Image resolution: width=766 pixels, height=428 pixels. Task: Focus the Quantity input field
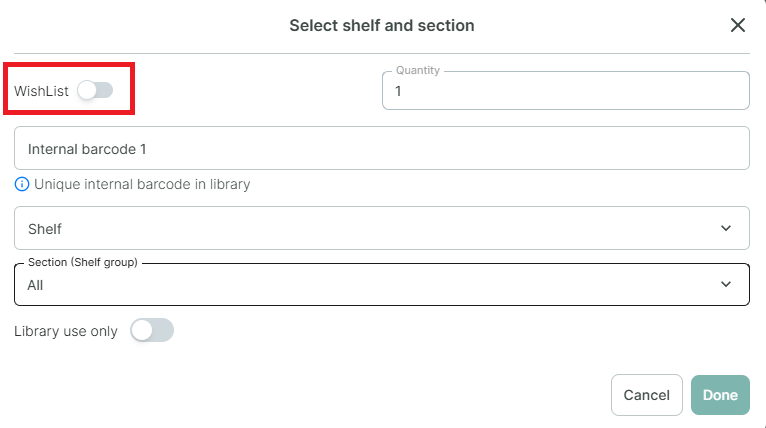tap(566, 91)
